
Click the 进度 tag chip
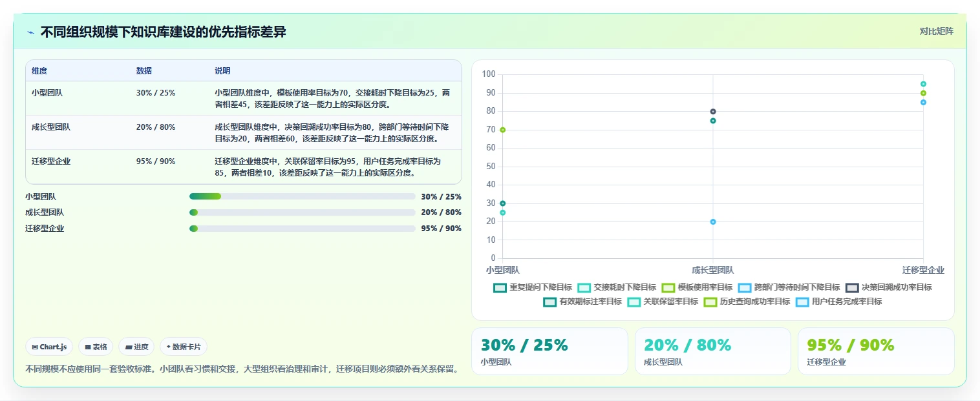tap(136, 347)
